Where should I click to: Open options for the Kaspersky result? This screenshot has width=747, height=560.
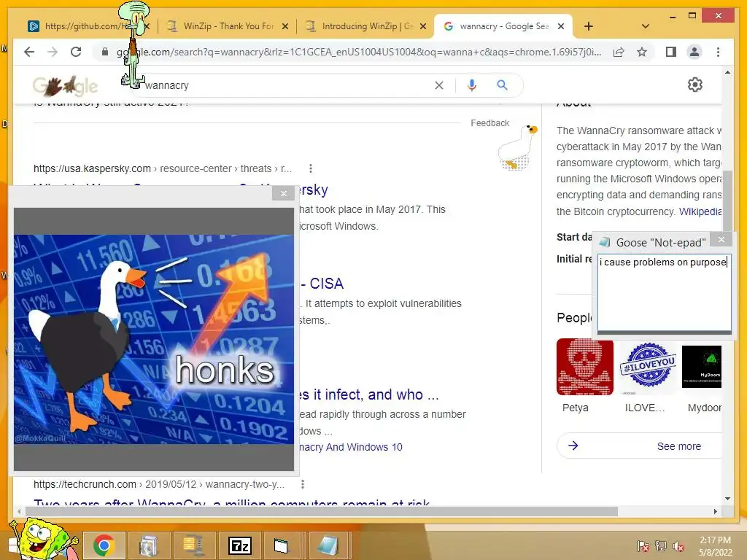(x=311, y=168)
